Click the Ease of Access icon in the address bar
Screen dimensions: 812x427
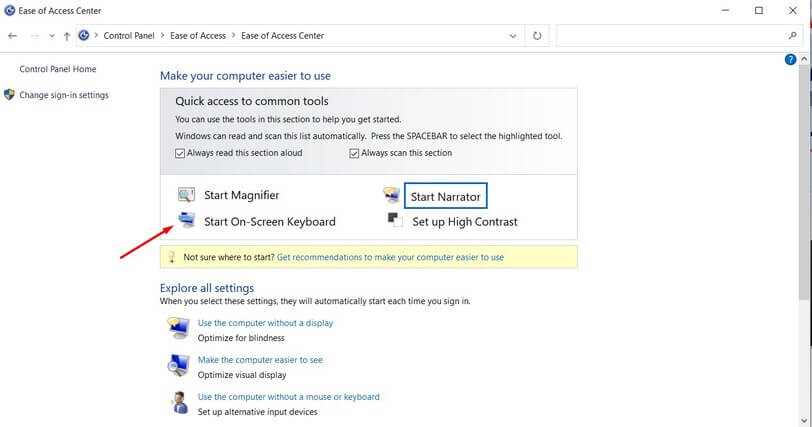point(84,36)
